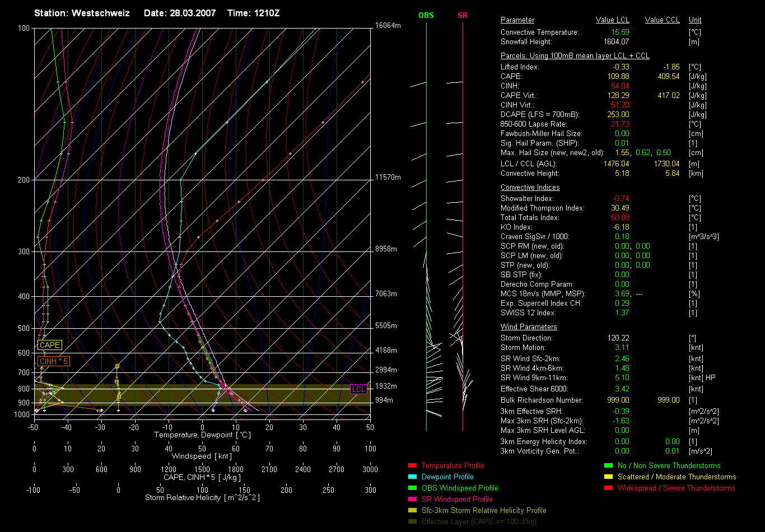Screen dimensions: 765x532
Task: Click the red Temperature Profile legend swatch
Action: (x=413, y=466)
